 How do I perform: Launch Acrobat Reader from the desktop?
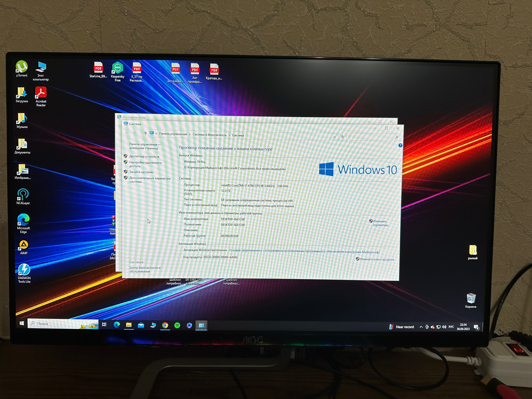point(41,97)
